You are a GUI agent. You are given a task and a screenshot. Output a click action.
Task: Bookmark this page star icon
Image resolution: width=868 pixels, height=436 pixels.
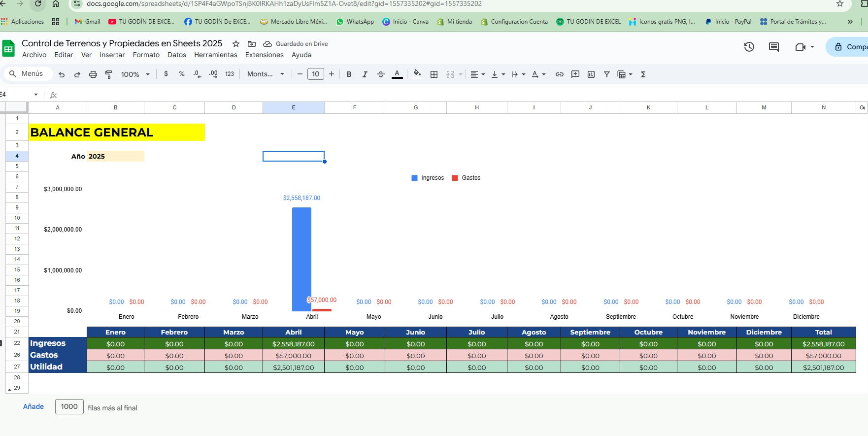click(840, 4)
